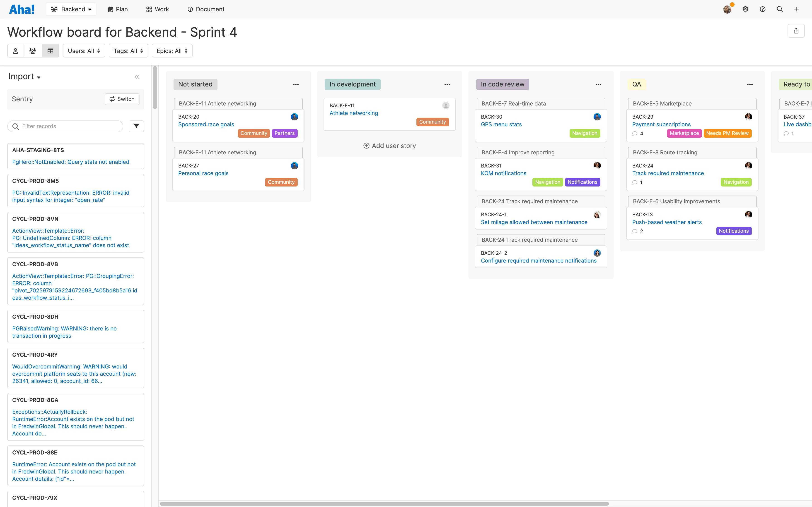Switch to single user view
Screen dimensions: 812x507
click(x=15, y=51)
